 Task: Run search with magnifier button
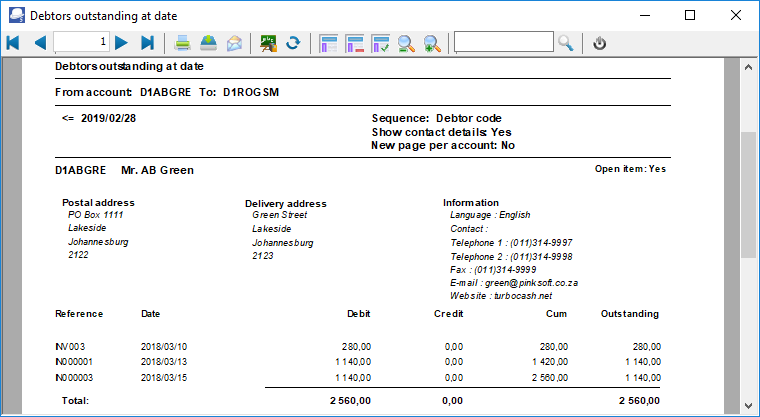(566, 43)
